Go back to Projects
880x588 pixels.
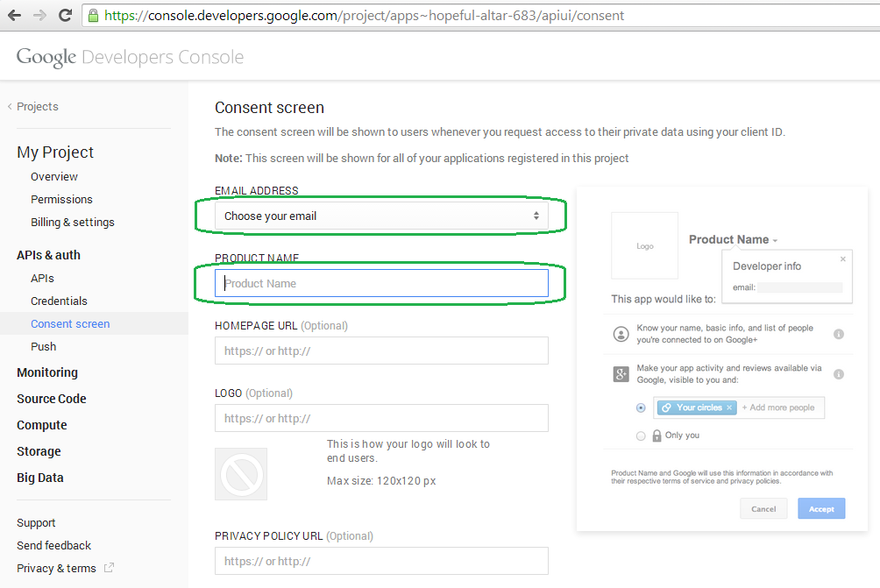tap(33, 107)
